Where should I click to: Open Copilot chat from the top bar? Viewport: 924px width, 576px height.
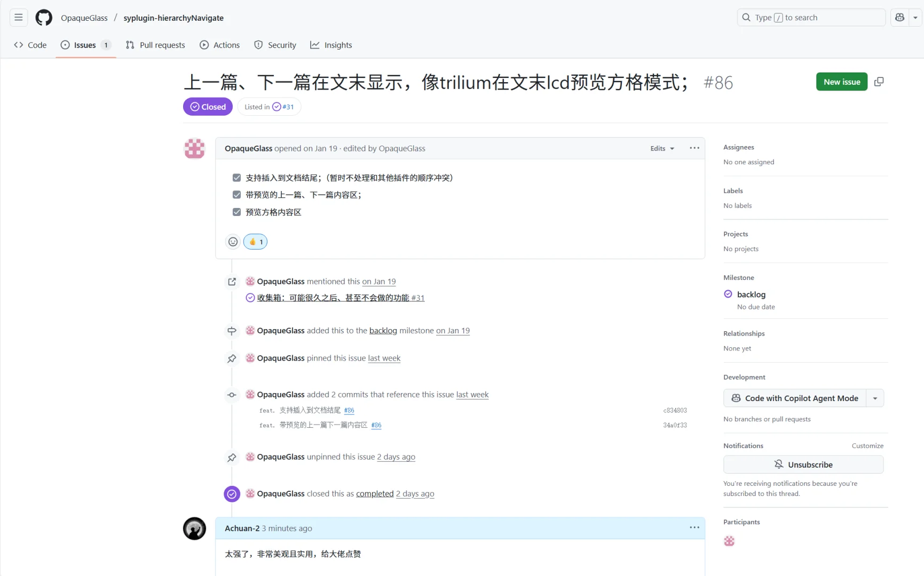pos(899,17)
